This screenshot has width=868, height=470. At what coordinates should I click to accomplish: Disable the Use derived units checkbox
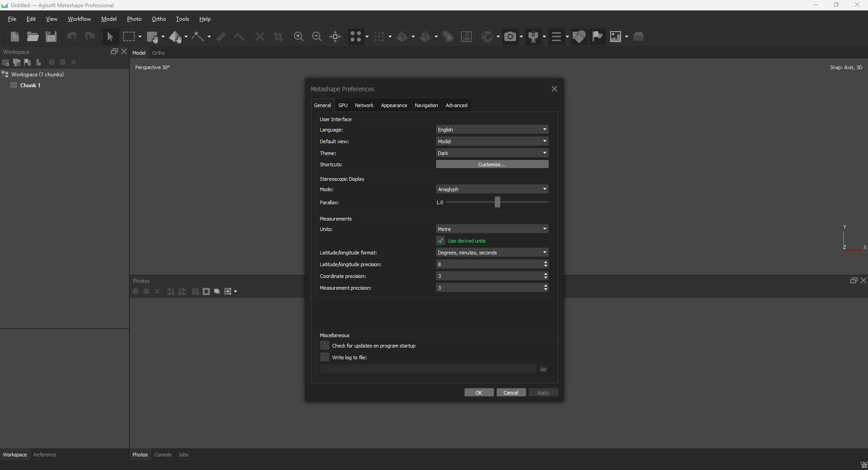(x=441, y=241)
